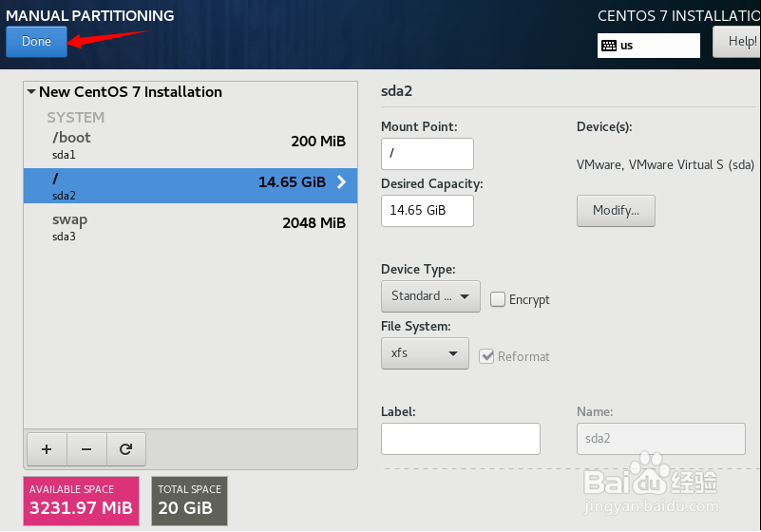The width and height of the screenshot is (761, 532).
Task: Click the chevron arrow on sda2 row
Action: click(342, 182)
